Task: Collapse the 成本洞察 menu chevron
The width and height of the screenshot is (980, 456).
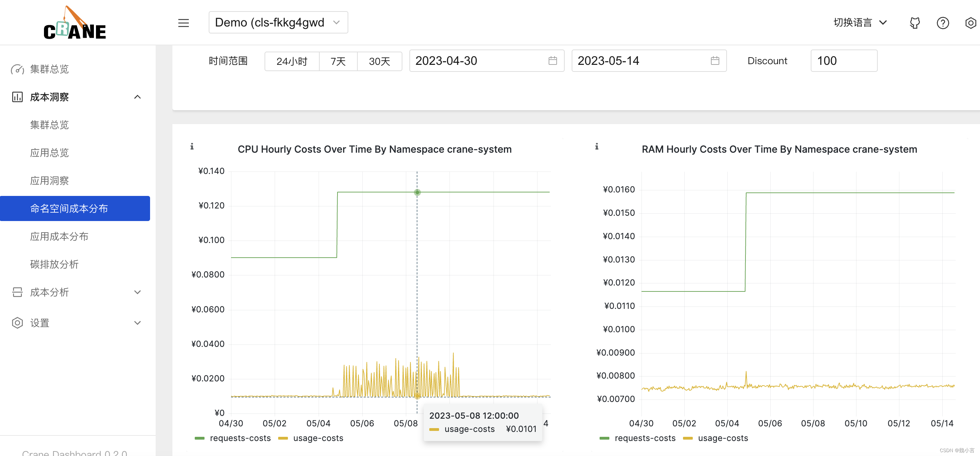Action: (138, 97)
